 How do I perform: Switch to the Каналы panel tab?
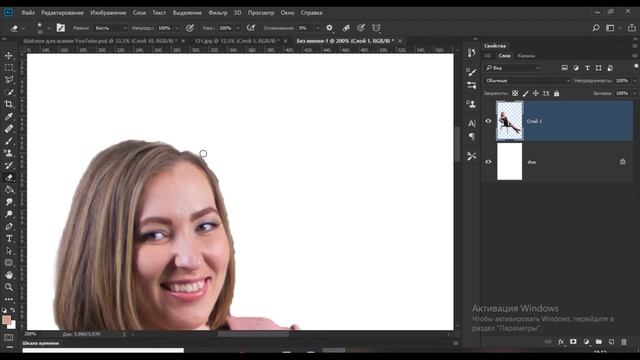coord(526,56)
